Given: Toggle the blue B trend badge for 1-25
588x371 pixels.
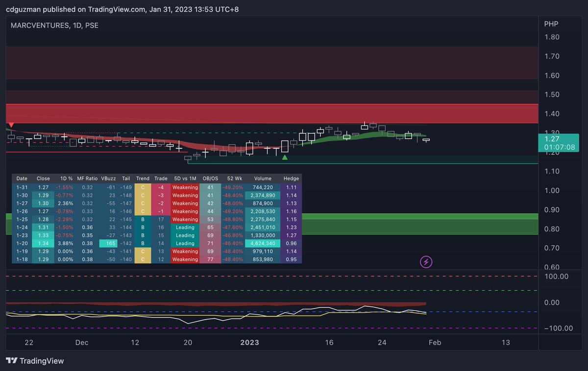Looking at the screenshot, I should [x=142, y=219].
